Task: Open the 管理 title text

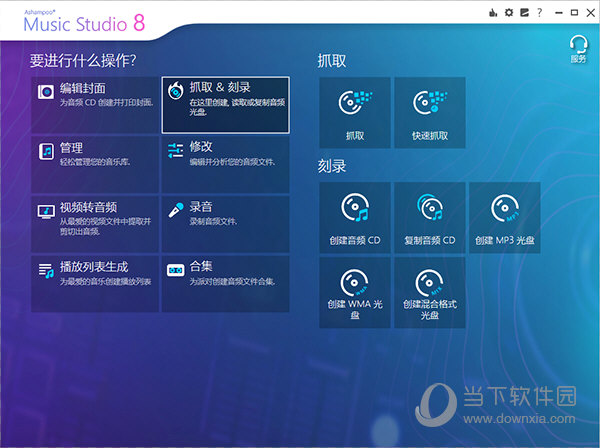Action: 71,148
